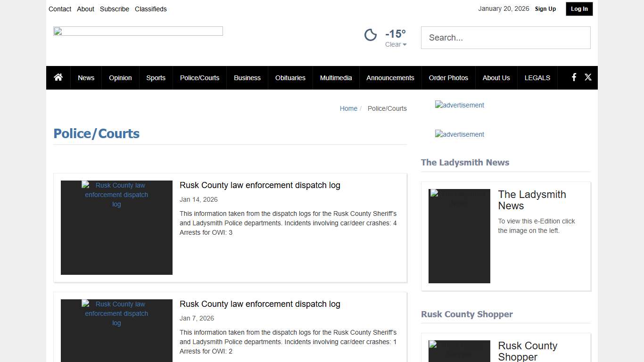
Task: Open Classifieds from the top bar
Action: (150, 8)
